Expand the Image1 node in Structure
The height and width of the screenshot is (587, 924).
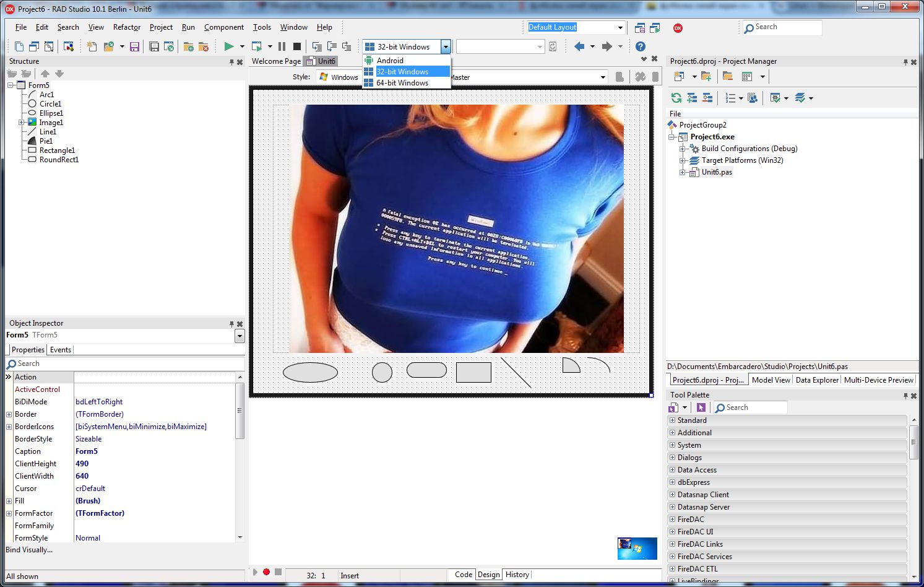coord(22,123)
